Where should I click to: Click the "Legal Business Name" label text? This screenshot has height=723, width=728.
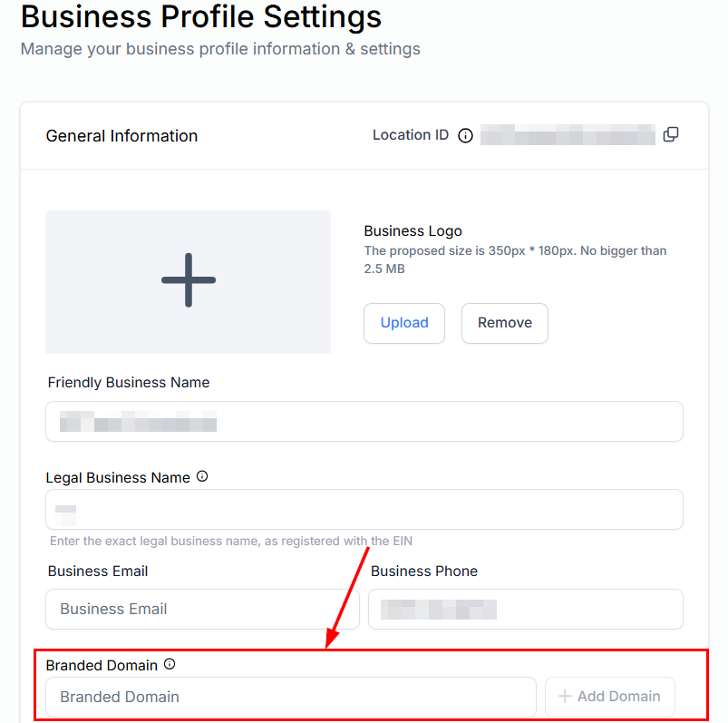point(119,478)
